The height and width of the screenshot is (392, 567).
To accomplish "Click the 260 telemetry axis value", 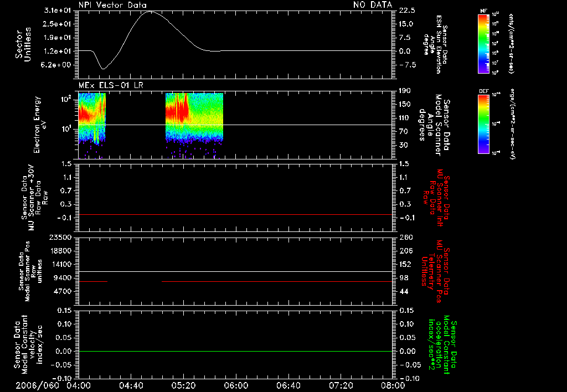I will click(x=406, y=238).
